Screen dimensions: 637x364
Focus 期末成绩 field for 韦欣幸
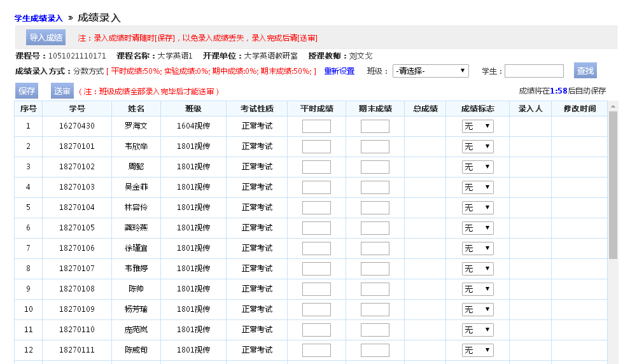tap(375, 147)
